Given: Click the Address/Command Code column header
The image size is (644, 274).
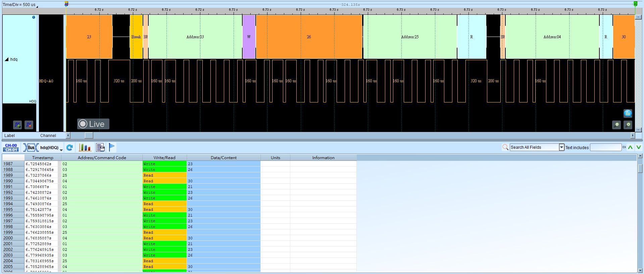Looking at the screenshot, I should pos(102,157).
